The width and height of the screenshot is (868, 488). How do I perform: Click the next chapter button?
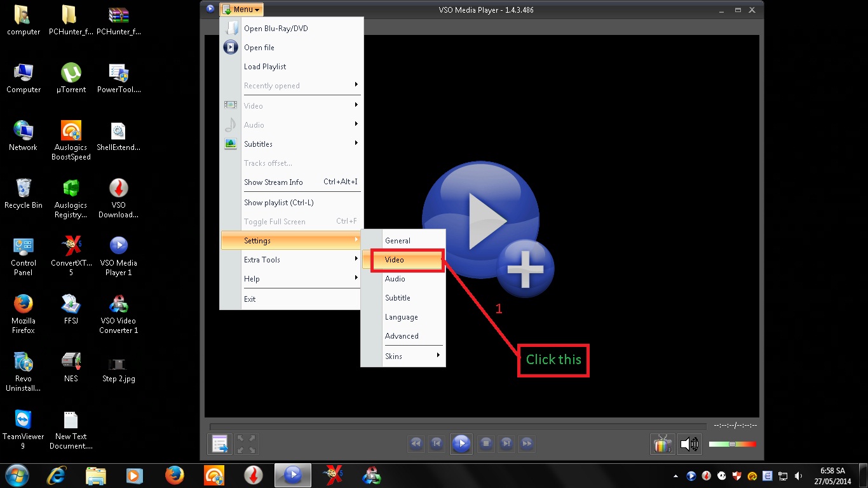(x=506, y=443)
